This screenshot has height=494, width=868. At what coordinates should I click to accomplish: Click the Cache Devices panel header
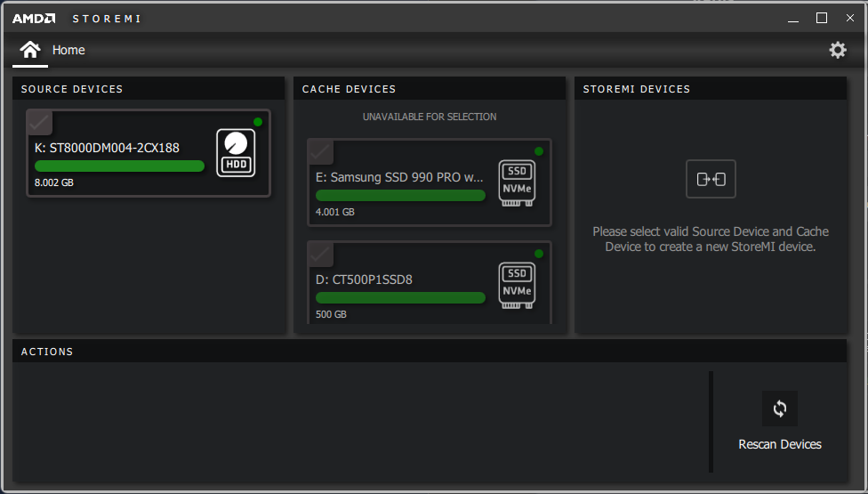tap(430, 89)
